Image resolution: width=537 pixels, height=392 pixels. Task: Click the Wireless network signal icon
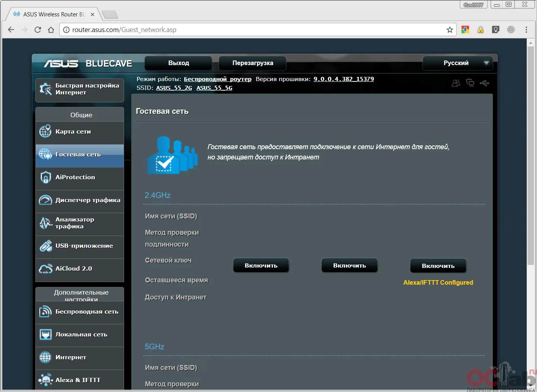(x=45, y=312)
